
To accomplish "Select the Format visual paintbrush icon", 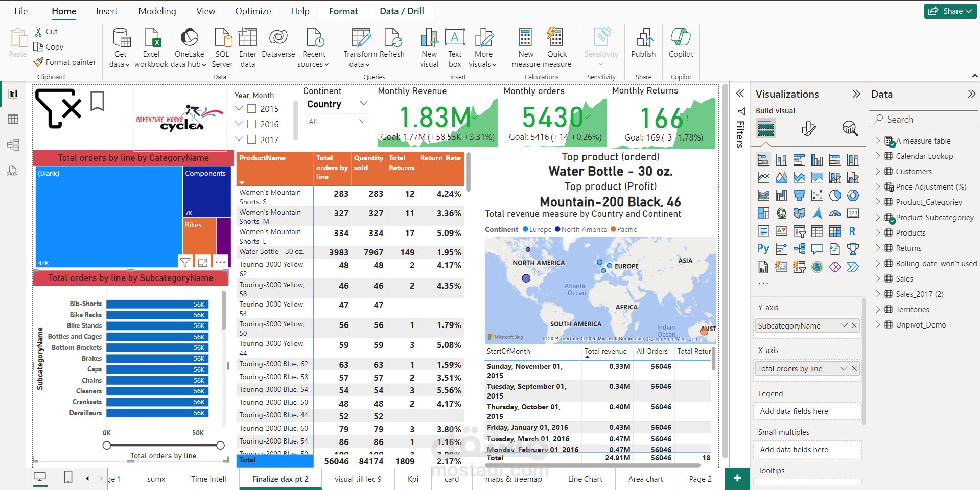I will [x=808, y=128].
